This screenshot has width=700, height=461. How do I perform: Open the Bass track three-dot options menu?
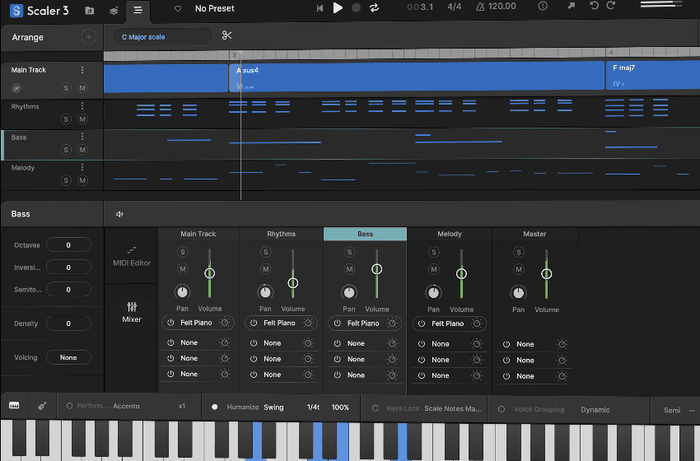(x=83, y=137)
